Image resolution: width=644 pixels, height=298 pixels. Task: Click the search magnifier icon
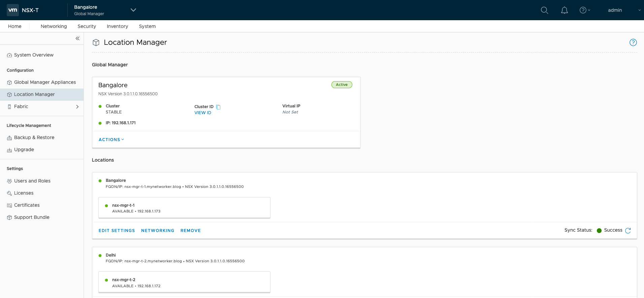pos(544,10)
